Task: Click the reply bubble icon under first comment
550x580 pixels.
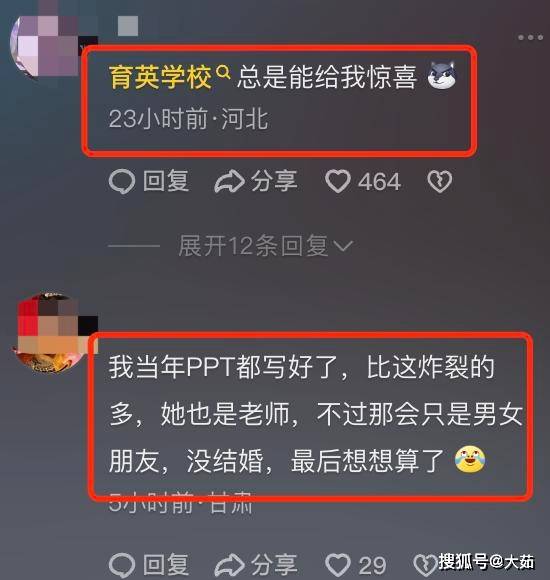Action: click(x=122, y=181)
